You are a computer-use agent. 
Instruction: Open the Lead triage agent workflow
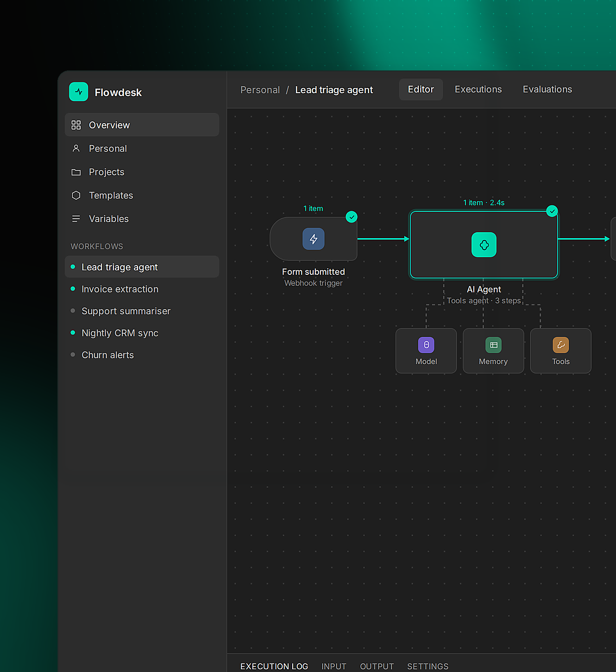click(142, 267)
